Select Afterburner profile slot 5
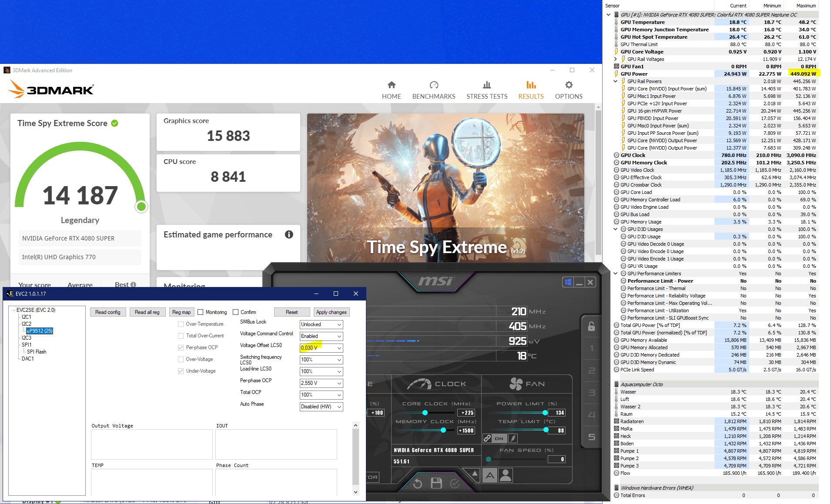831x504 pixels. coord(592,437)
